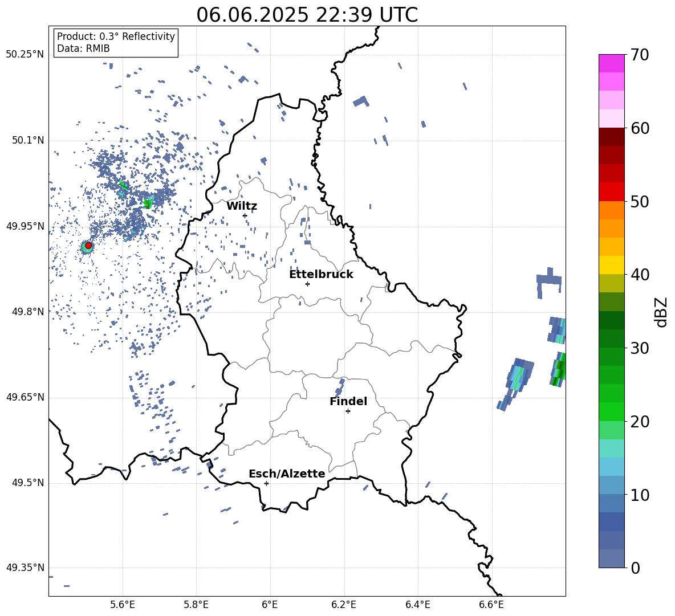Viewport: 675px width, 616px height.
Task: Click the Findel station cross marker
Action: point(348,411)
